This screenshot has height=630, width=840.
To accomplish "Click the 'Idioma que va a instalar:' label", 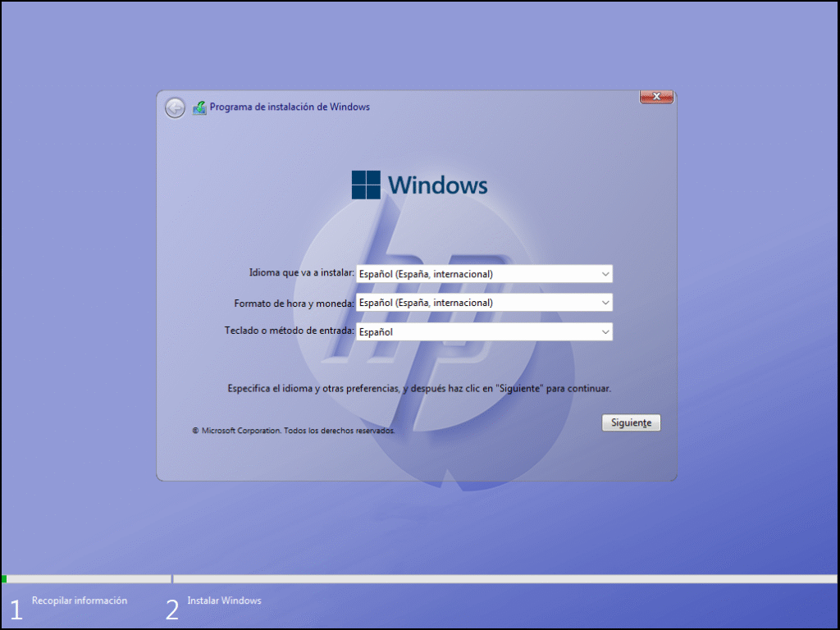I will coord(301,273).
